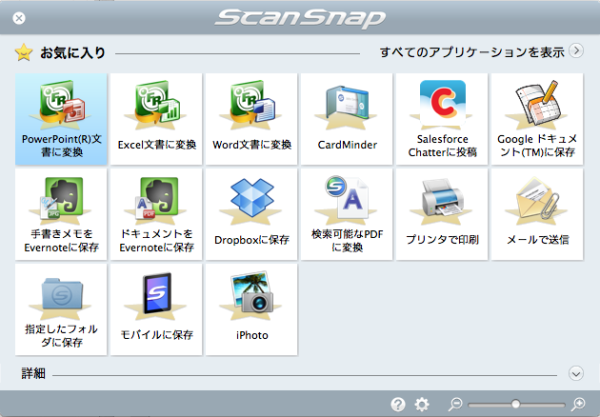Choose Google ドキュメント(TM)に保存
The height and width of the screenshot is (417, 600).
[537, 119]
